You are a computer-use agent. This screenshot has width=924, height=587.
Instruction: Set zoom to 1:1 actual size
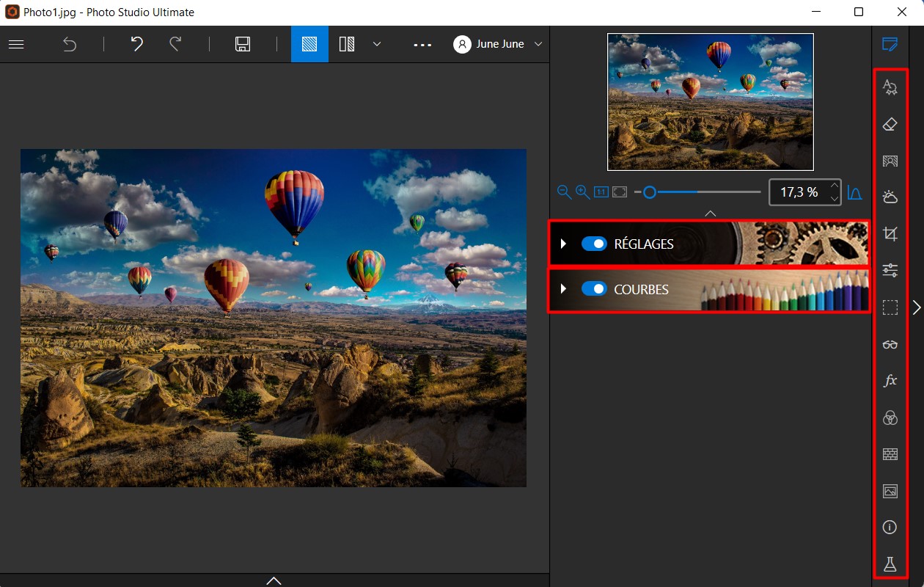pyautogui.click(x=601, y=192)
